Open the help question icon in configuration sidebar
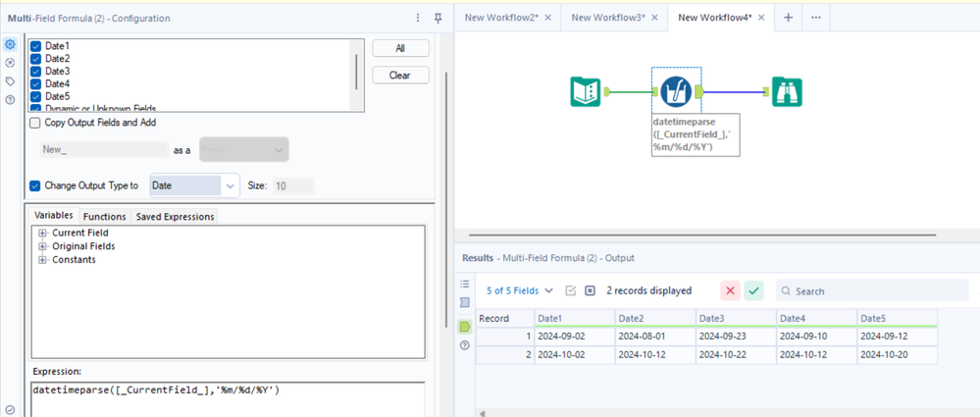Image resolution: width=980 pixels, height=417 pixels. [10, 99]
